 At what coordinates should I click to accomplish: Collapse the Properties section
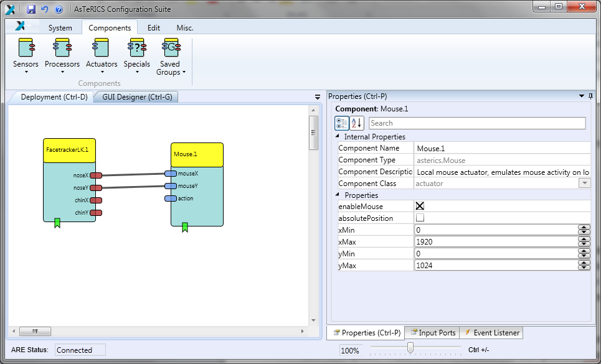pos(338,195)
